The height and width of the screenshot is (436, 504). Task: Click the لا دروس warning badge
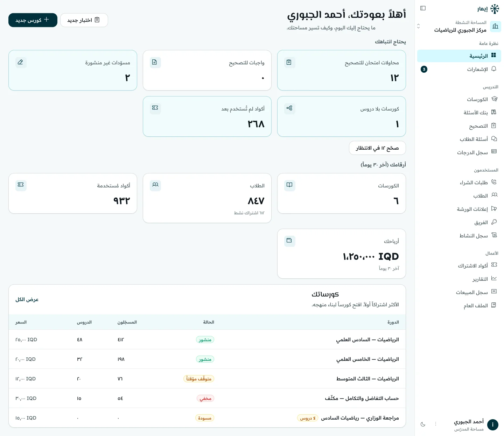pos(308,418)
